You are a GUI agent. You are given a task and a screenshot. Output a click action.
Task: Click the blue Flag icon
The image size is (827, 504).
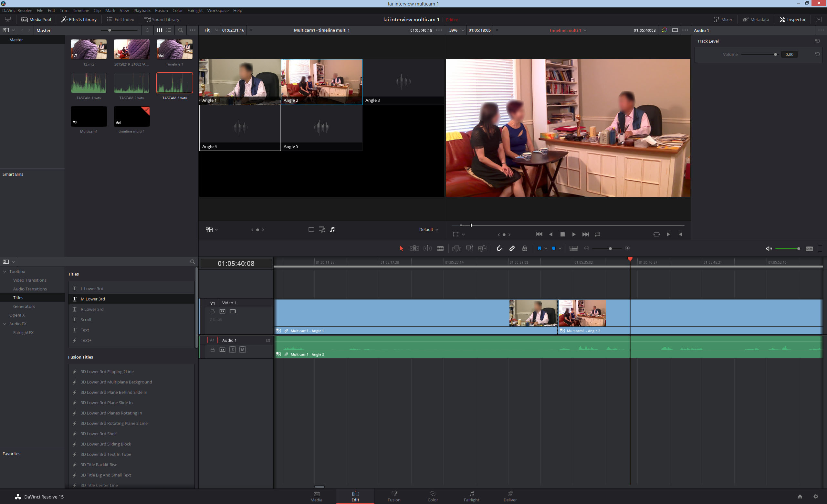(x=539, y=248)
